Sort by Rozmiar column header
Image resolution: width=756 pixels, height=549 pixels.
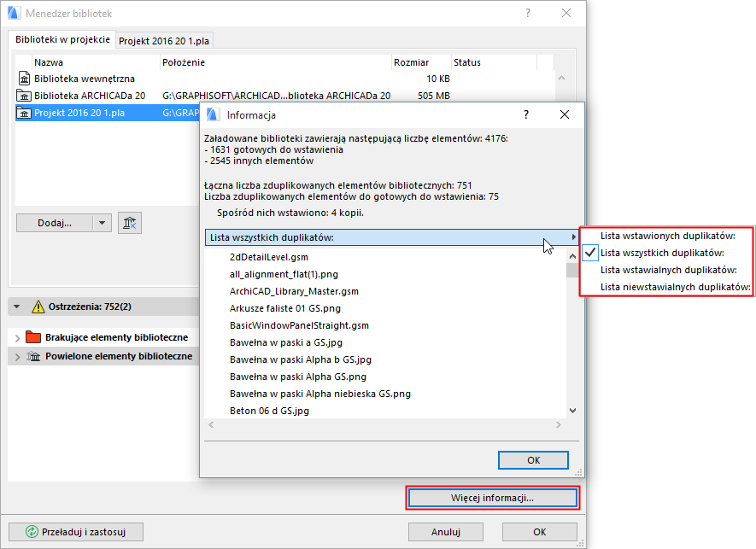[x=421, y=62]
